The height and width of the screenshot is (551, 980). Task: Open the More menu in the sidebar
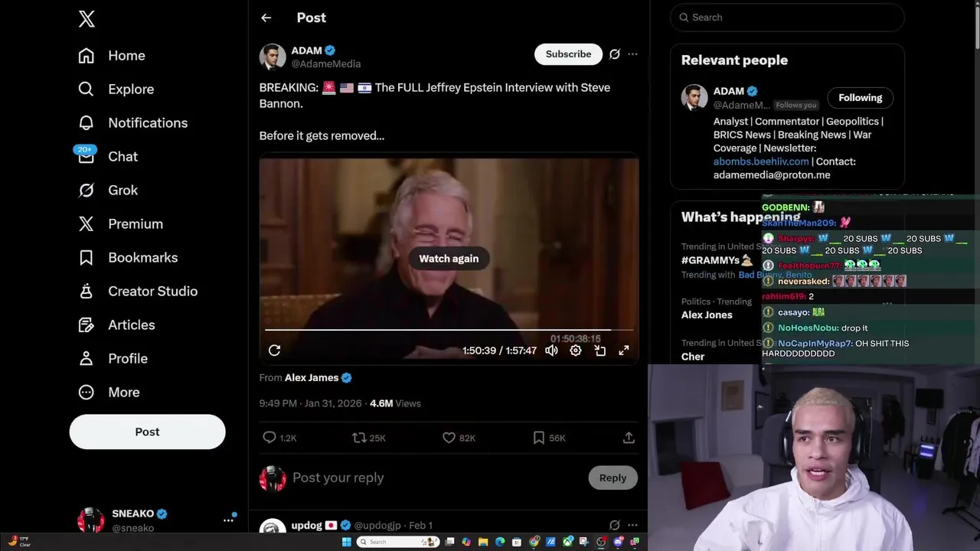point(109,392)
